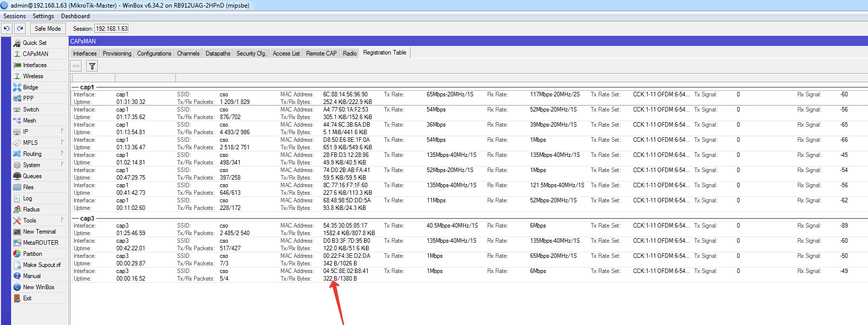Select client row D8:50:E6:8E:1F:0A
This screenshot has height=325, width=868.
469,143
